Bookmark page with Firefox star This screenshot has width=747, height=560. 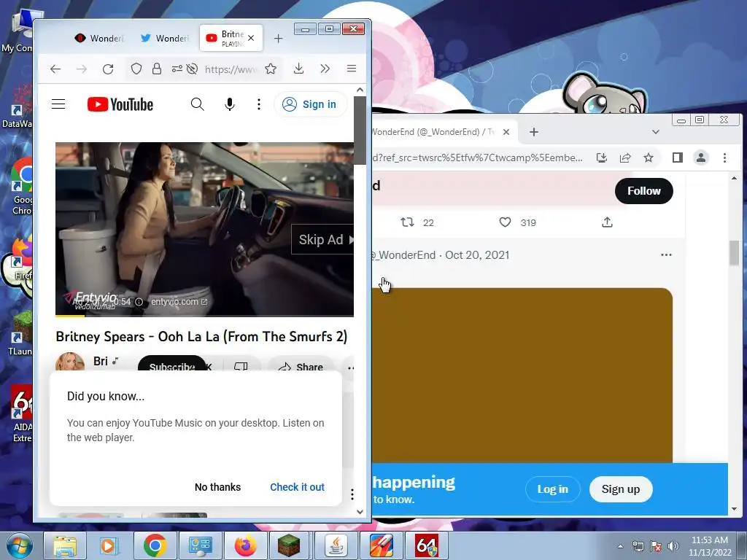[x=271, y=69]
